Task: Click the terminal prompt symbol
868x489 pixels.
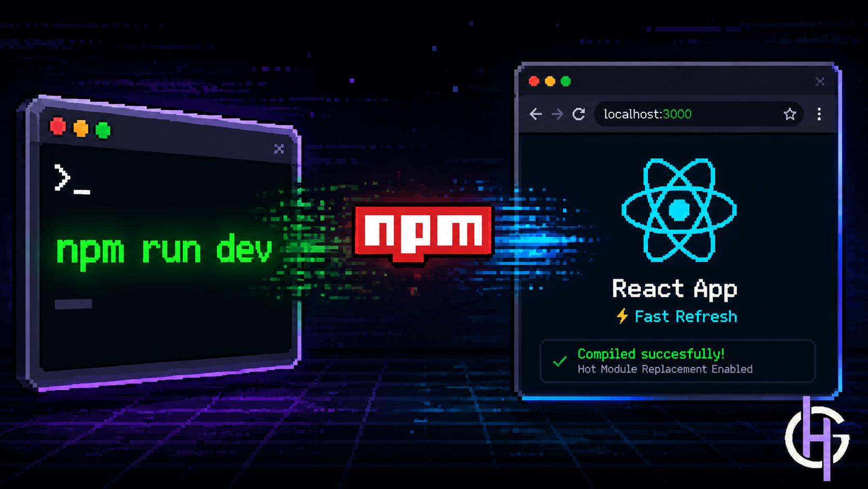Action: (72, 179)
